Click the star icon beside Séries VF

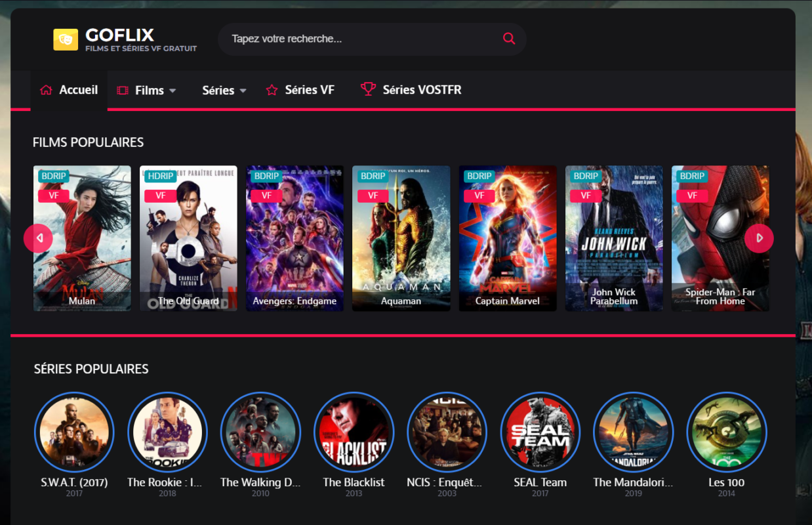tap(272, 90)
